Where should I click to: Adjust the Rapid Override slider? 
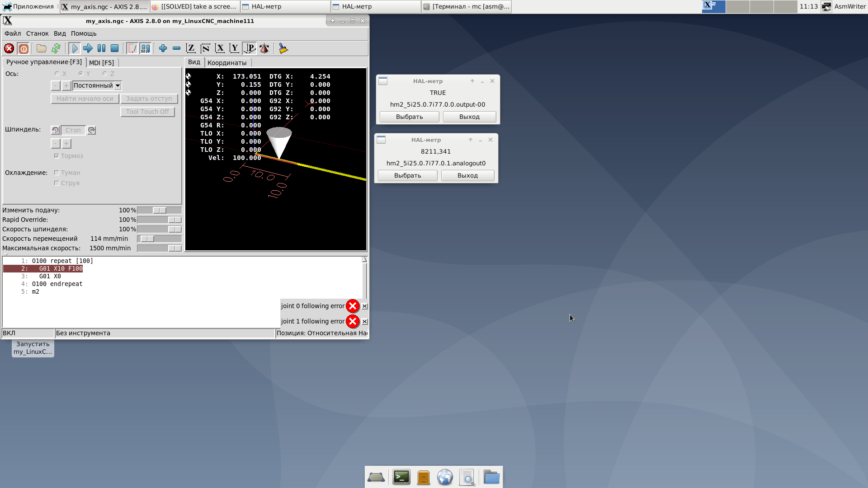click(175, 220)
